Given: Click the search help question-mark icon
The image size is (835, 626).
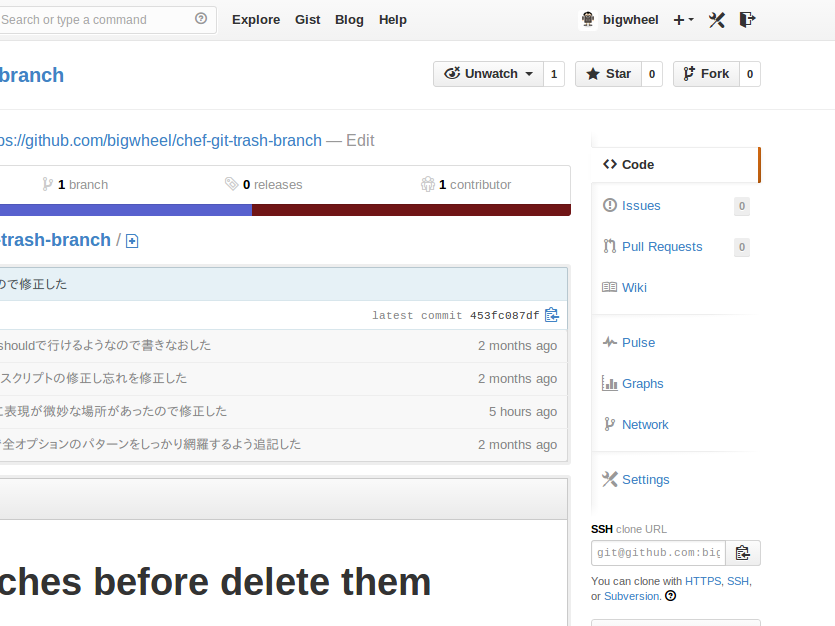Looking at the screenshot, I should [x=201, y=19].
